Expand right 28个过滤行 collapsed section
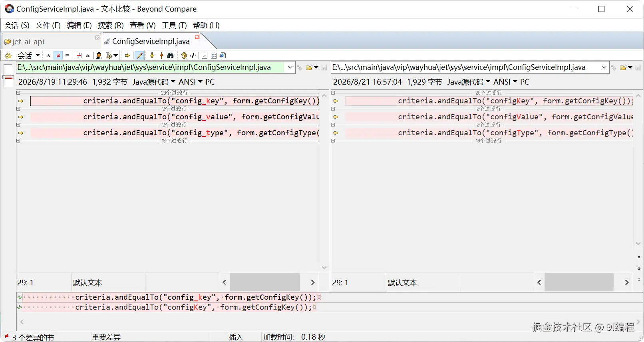 [x=333, y=93]
